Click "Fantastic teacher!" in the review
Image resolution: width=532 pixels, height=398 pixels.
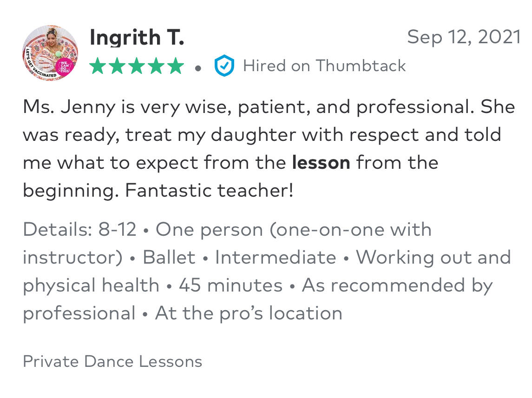coord(209,191)
